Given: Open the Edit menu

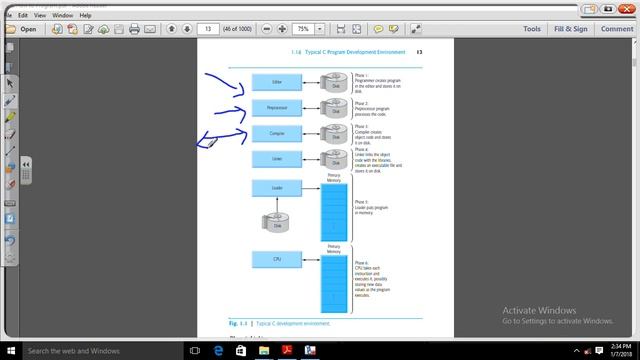Looking at the screenshot, I should click(23, 15).
